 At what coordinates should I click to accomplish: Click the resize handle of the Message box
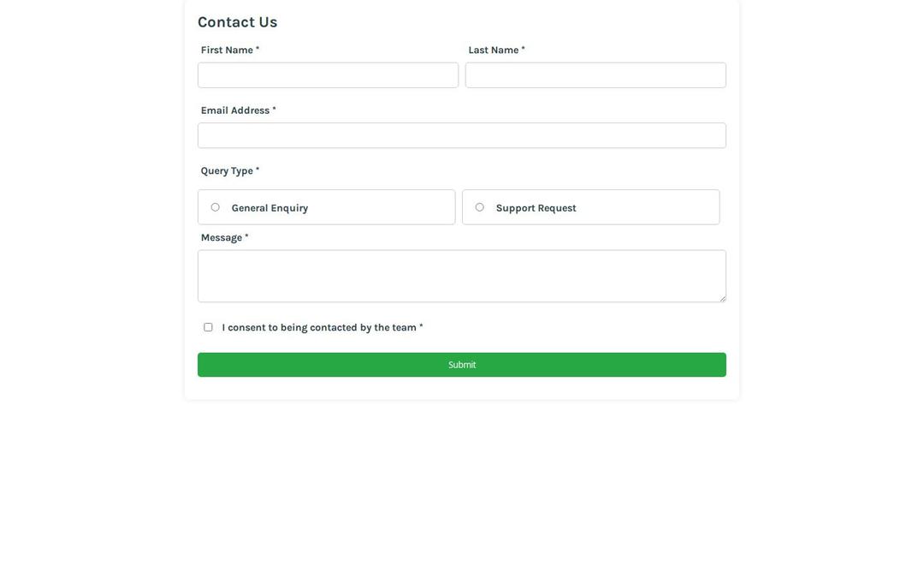click(x=723, y=299)
